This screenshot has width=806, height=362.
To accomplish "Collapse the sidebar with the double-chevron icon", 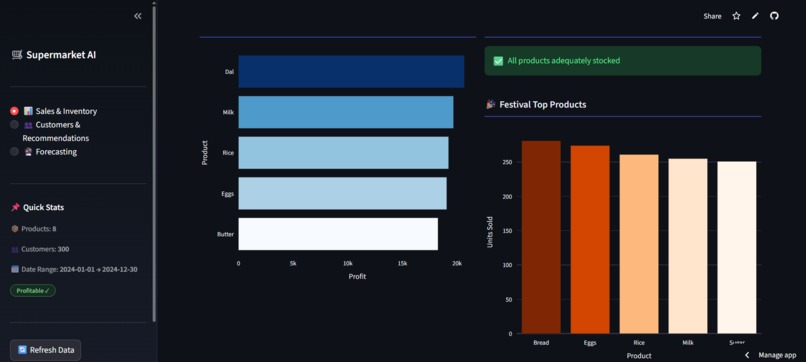I will point(138,16).
